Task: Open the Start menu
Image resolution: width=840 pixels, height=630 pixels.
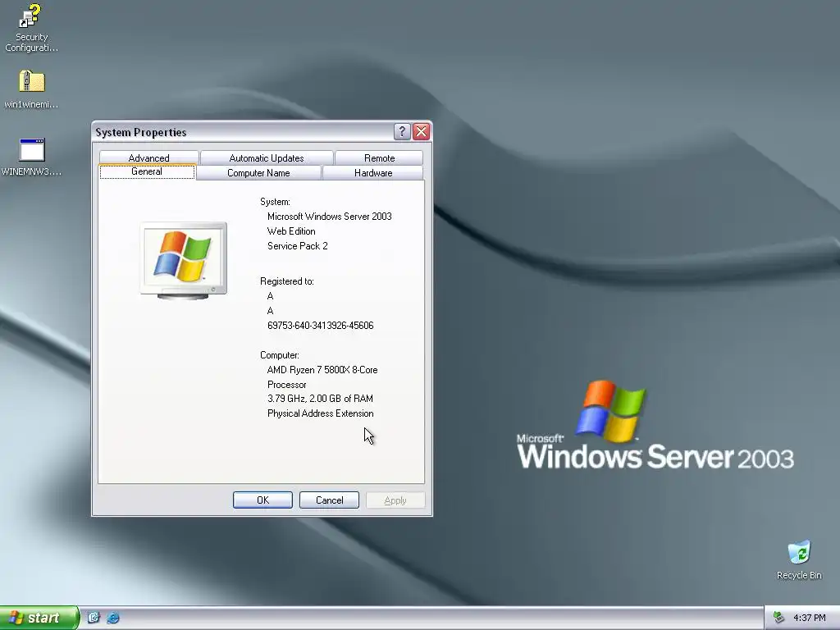Action: [x=39, y=618]
